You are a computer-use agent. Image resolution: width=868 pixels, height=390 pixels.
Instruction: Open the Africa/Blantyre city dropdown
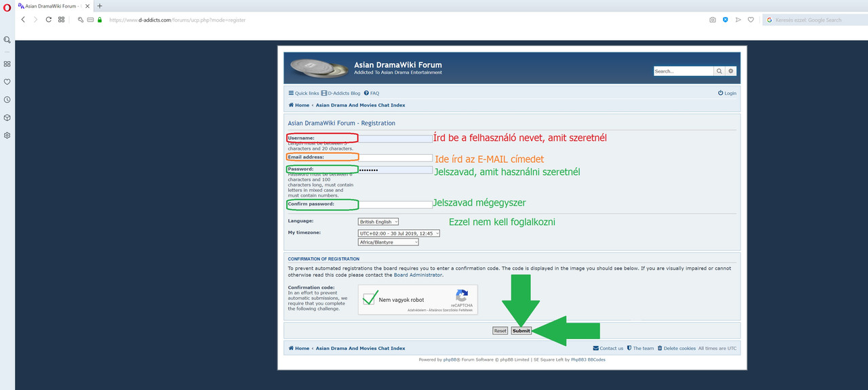389,242
